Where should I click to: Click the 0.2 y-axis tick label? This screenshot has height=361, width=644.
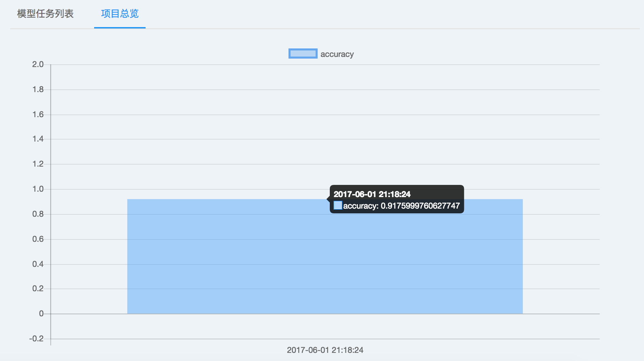click(x=38, y=289)
